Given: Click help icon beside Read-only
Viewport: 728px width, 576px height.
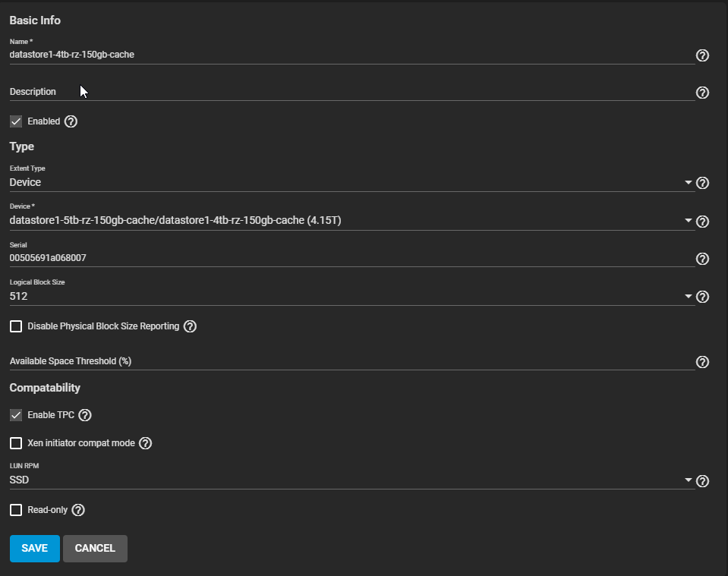Looking at the screenshot, I should click(77, 510).
